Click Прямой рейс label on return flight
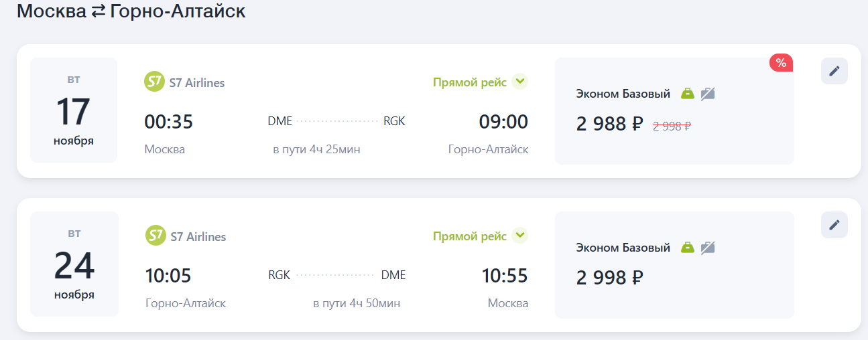The height and width of the screenshot is (340, 868). tap(470, 236)
